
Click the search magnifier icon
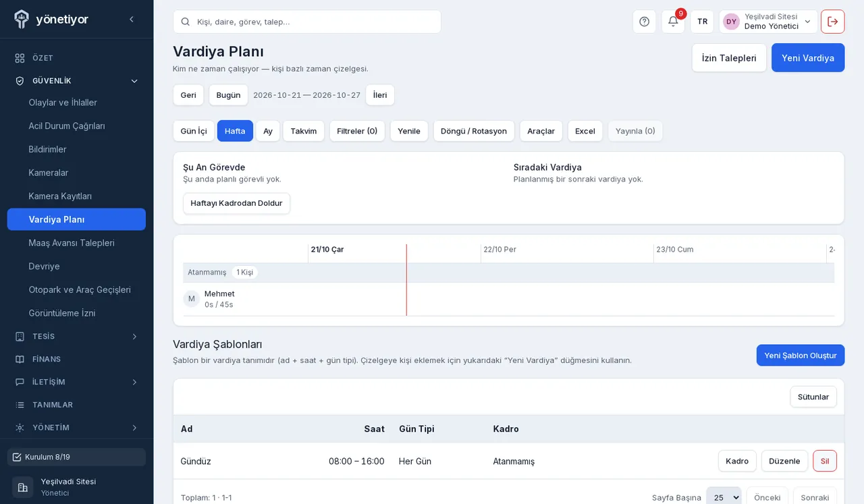pyautogui.click(x=185, y=22)
